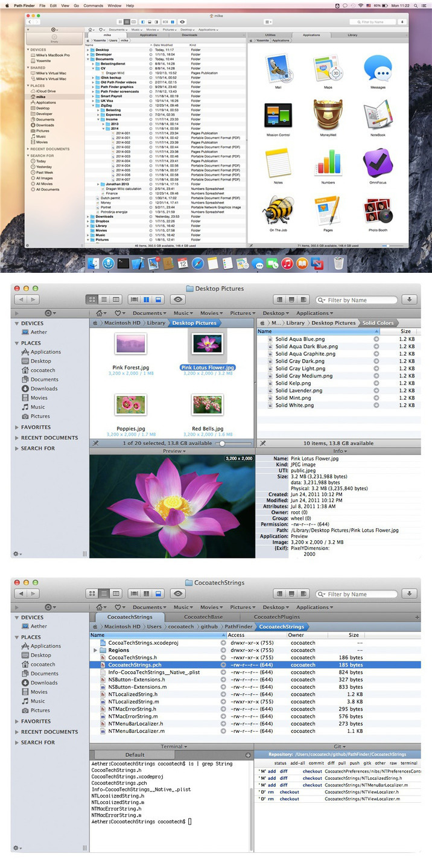Screen dimensions: 432x868
Task: Launch Mission Control from the Applications pane
Action: point(278,115)
